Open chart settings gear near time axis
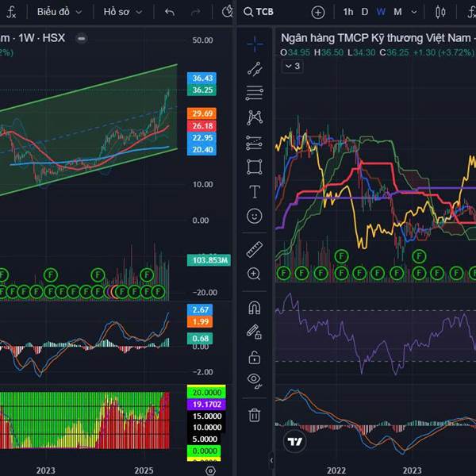 coord(210,470)
